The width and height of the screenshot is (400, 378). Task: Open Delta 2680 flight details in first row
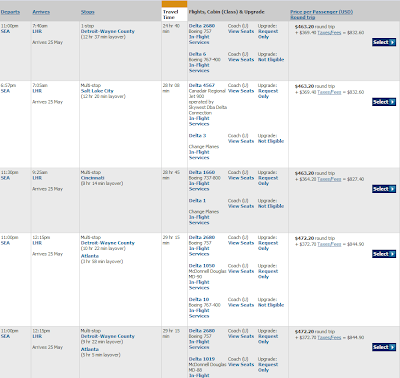click(x=202, y=26)
